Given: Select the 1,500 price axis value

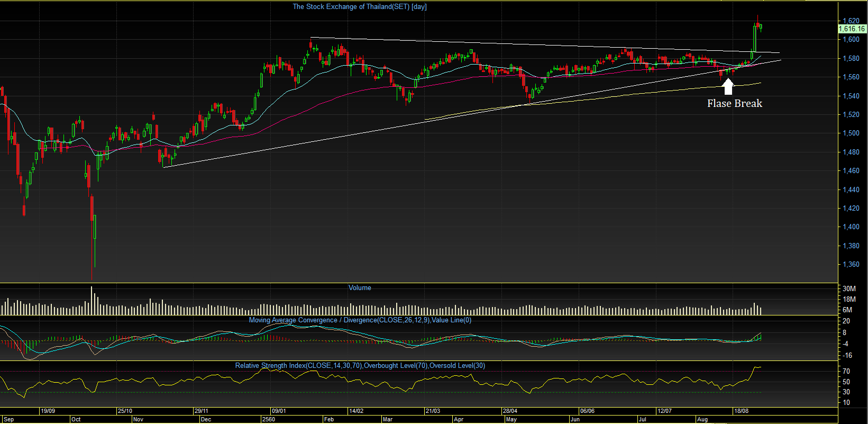Looking at the screenshot, I should (851, 133).
